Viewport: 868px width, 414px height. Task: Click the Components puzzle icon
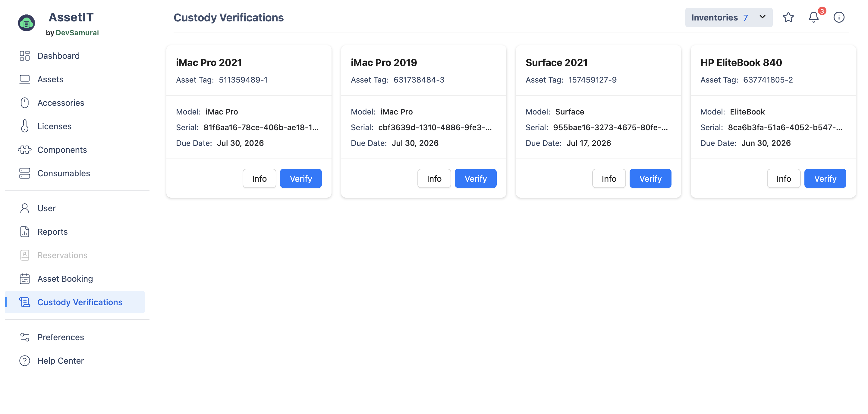(25, 149)
